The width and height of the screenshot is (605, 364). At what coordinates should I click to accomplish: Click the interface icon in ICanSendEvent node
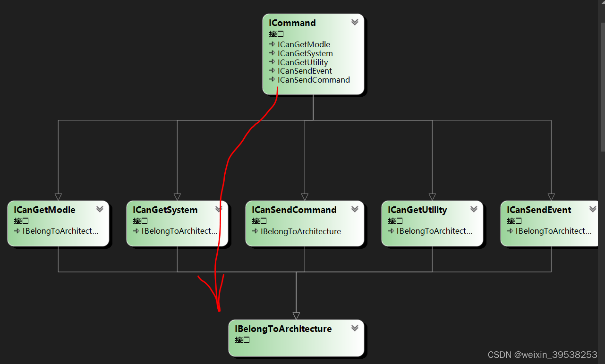click(x=510, y=231)
